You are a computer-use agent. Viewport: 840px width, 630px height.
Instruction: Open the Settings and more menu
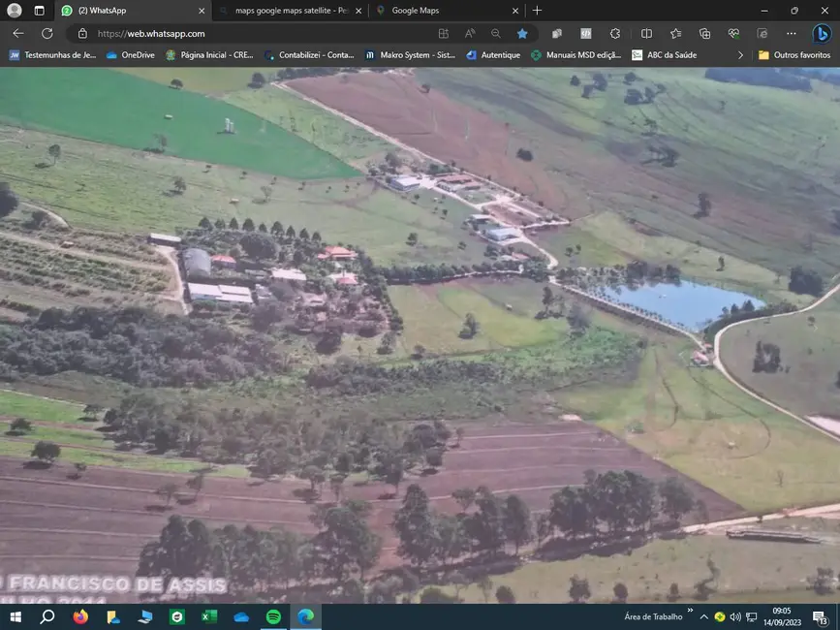(x=791, y=32)
